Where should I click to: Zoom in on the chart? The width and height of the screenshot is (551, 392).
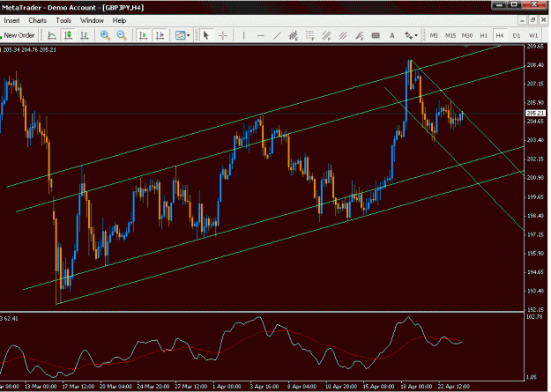105,35
